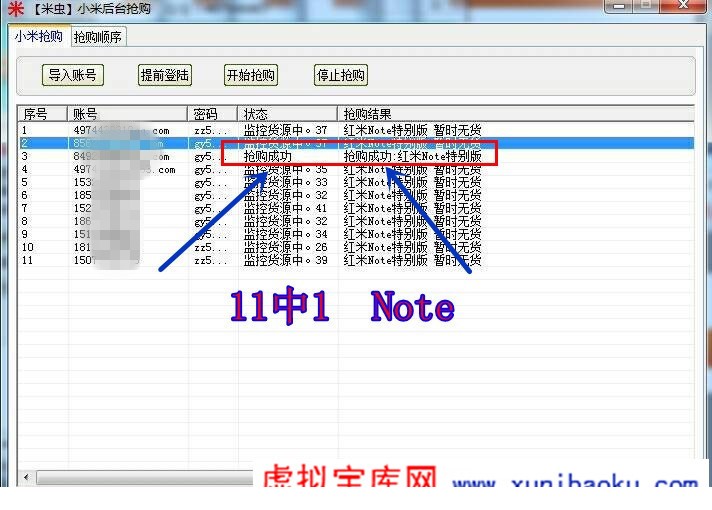Click the 米 app icon in title bar
Screen dimensions: 712x510
(x=16, y=8)
